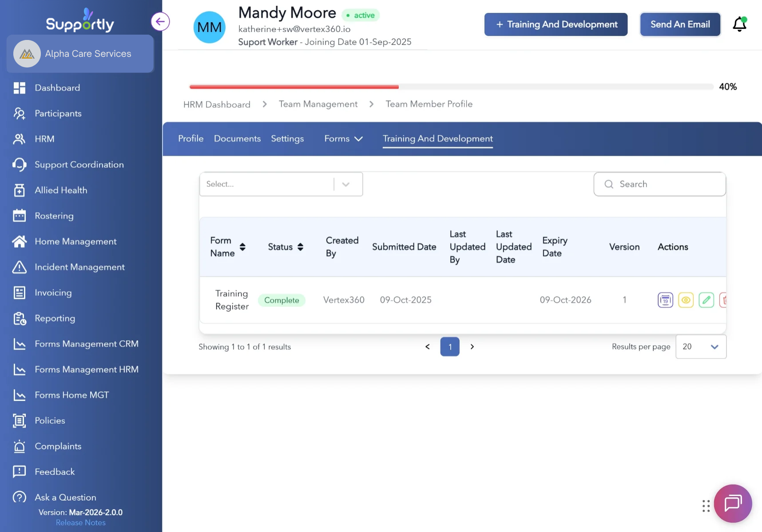762x532 pixels.
Task: Click the MM profile avatar
Action: tap(210, 28)
